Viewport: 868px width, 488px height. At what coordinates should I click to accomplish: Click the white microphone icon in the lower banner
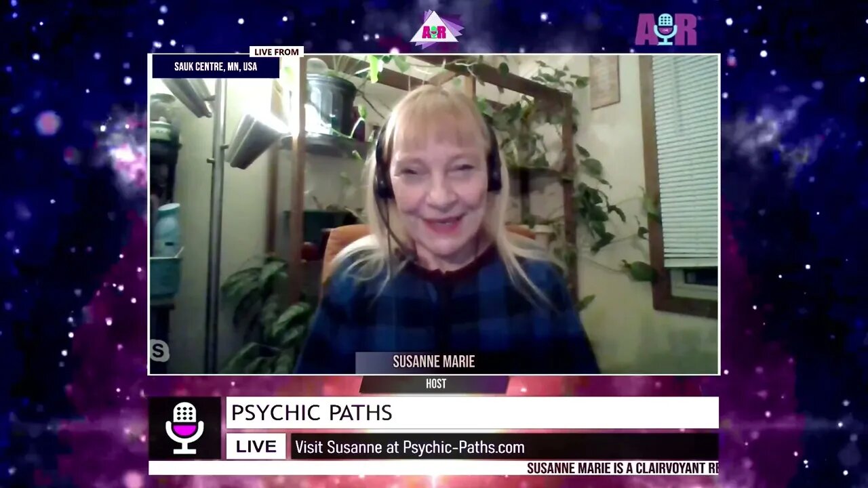[184, 428]
